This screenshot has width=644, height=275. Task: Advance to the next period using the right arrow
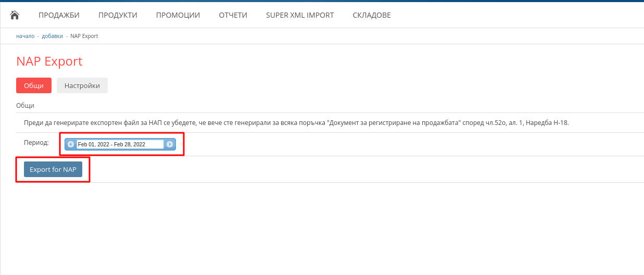(170, 144)
